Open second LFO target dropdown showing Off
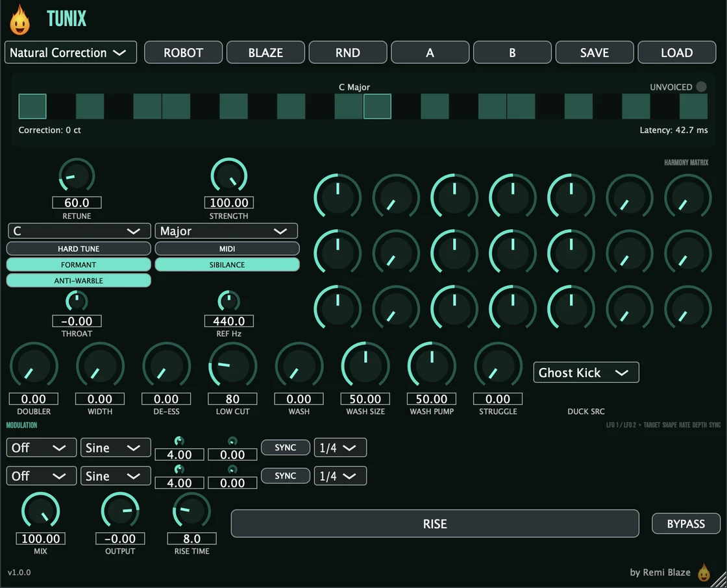The image size is (727, 588). tap(42, 476)
